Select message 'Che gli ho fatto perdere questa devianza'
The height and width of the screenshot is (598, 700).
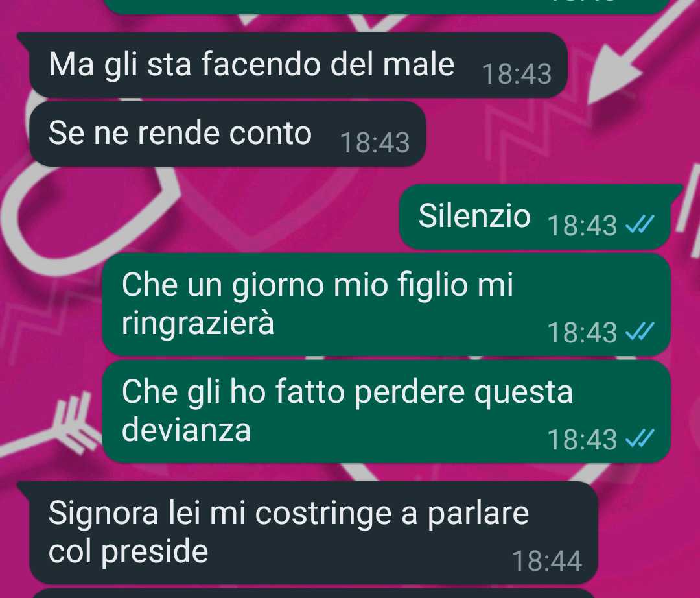coord(386,411)
